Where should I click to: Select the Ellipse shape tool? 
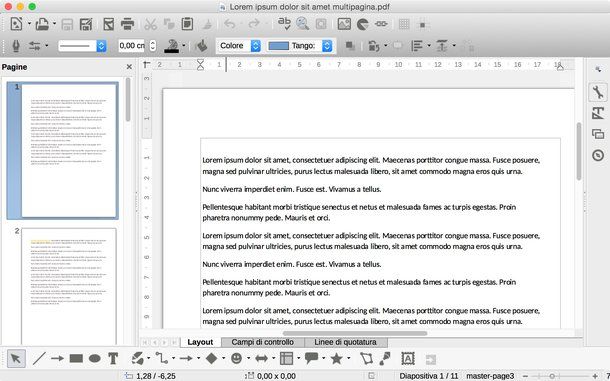(95, 358)
